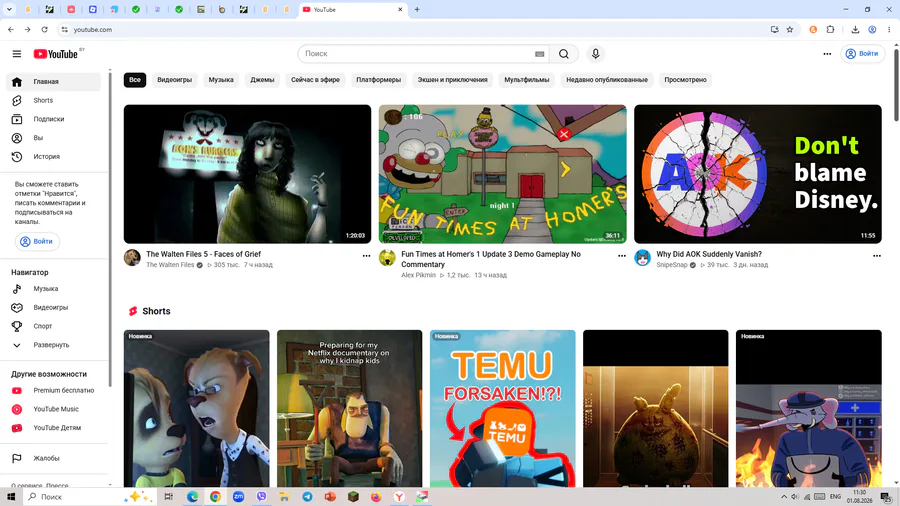Screen dimensions: 900x506
Task: Click the Войти button in header
Action: [863, 53]
